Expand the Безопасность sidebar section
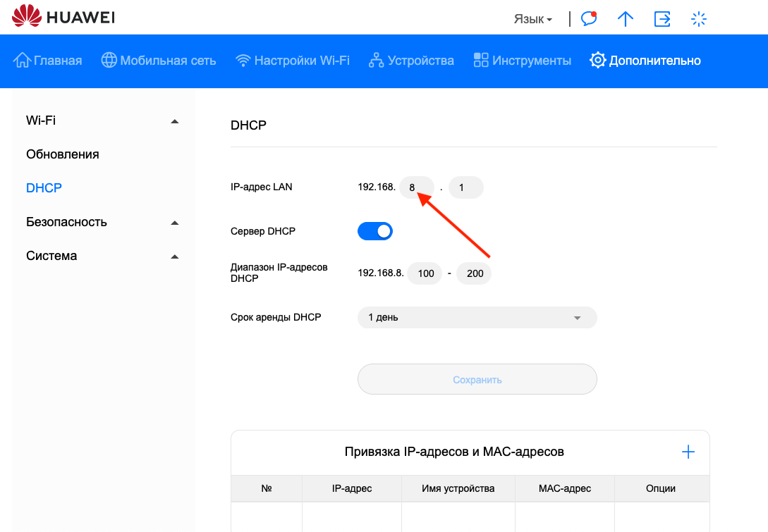 coord(102,222)
